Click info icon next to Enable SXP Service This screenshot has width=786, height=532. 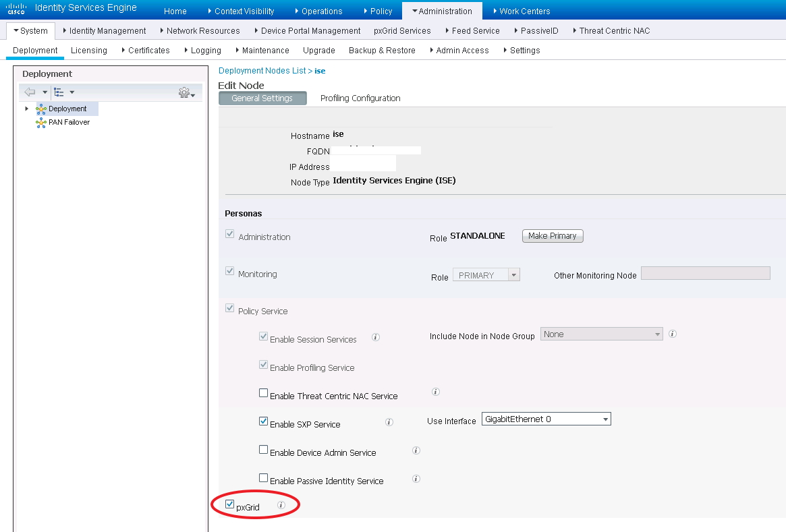coord(389,422)
